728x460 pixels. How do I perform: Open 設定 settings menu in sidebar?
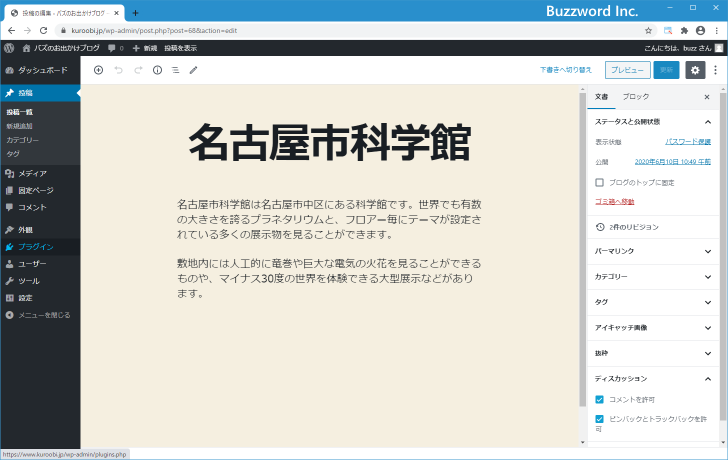point(40,298)
